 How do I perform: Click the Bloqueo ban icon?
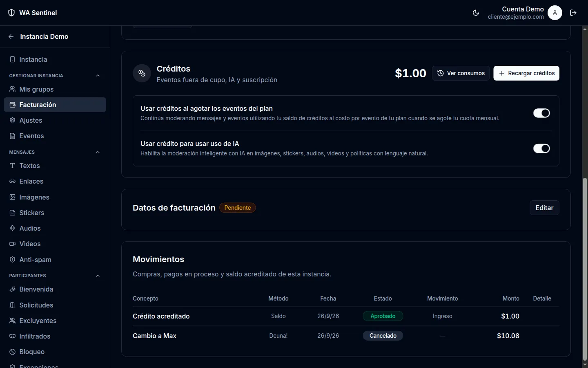point(13,352)
